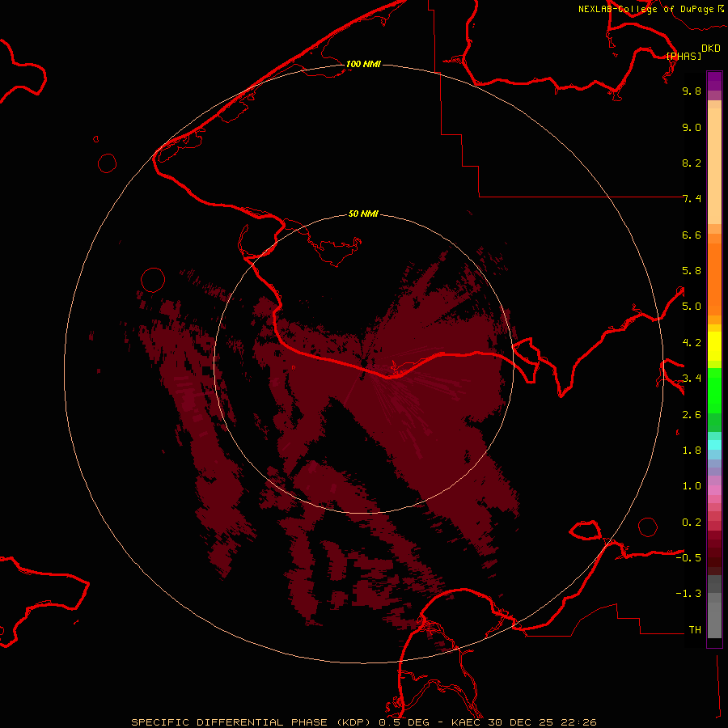Click the purple top color bar segment
728x728 pixels.
(x=714, y=81)
